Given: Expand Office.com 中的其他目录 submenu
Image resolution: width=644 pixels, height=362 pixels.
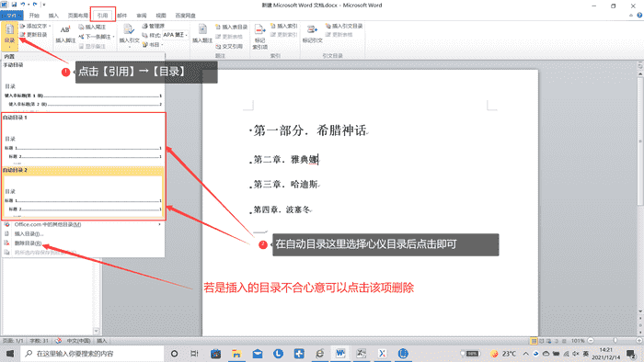Looking at the screenshot, I should coord(83,225).
